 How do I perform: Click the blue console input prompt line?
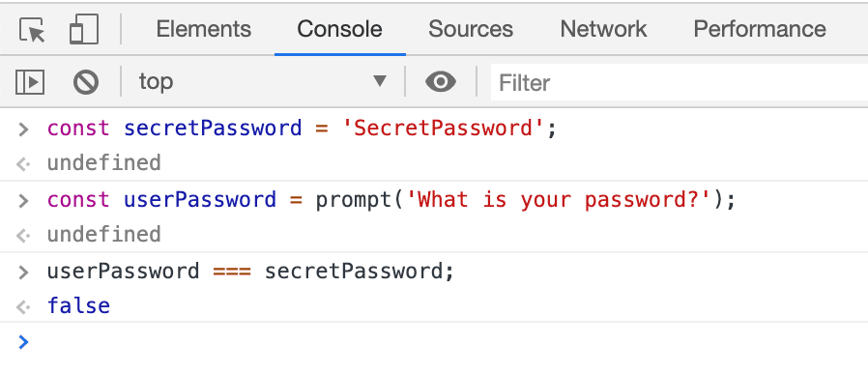click(434, 342)
